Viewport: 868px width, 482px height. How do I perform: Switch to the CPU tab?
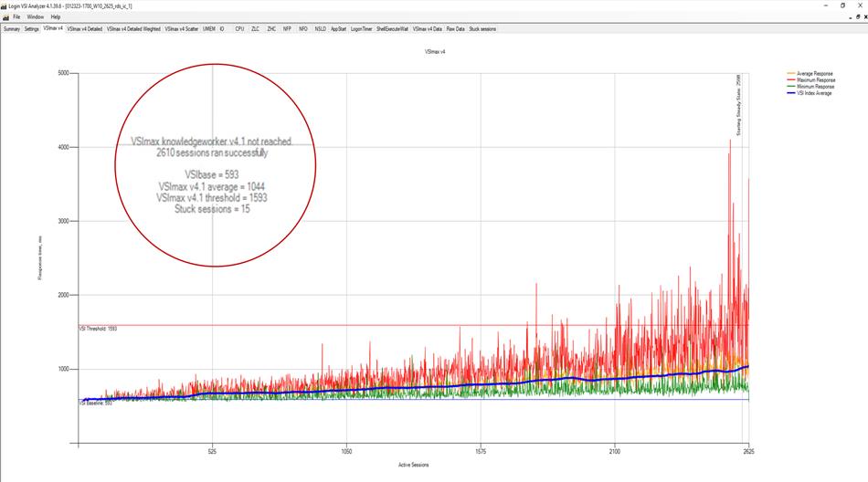(x=239, y=29)
